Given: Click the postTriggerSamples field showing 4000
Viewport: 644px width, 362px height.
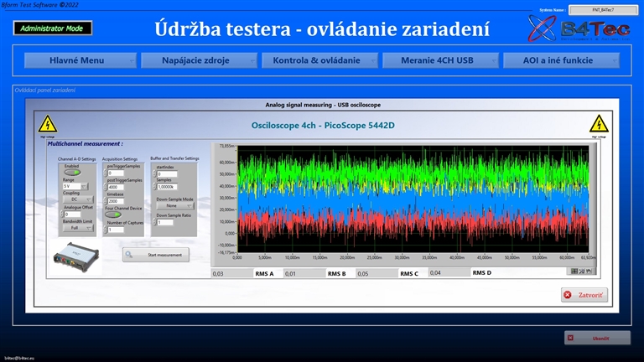Looking at the screenshot, I should [x=116, y=187].
